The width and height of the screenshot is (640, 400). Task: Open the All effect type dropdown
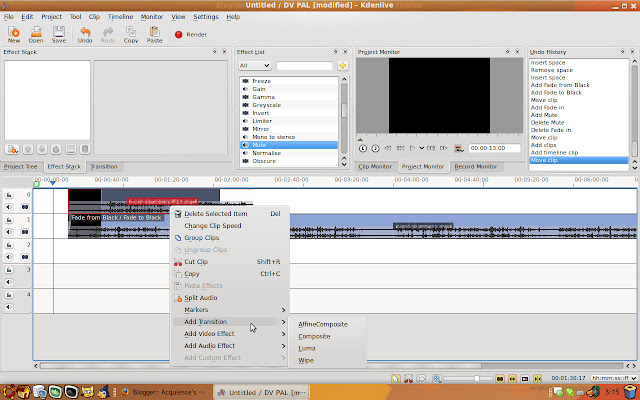coord(255,66)
